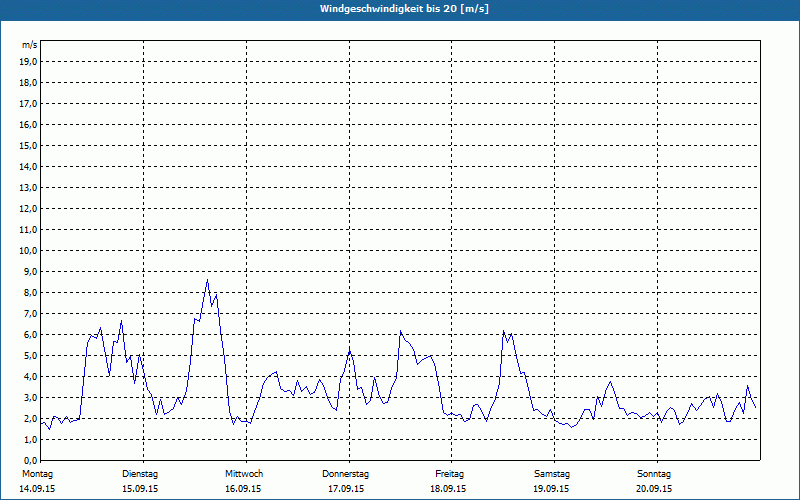This screenshot has width=800, height=500.
Task: Click the date 15.09.15
Action: (x=140, y=489)
